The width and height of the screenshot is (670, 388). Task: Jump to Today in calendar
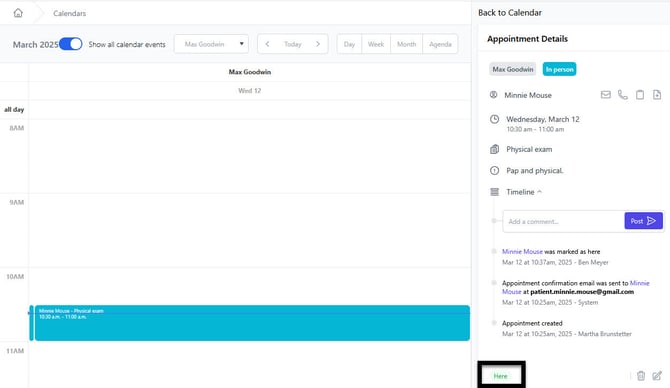(x=293, y=44)
